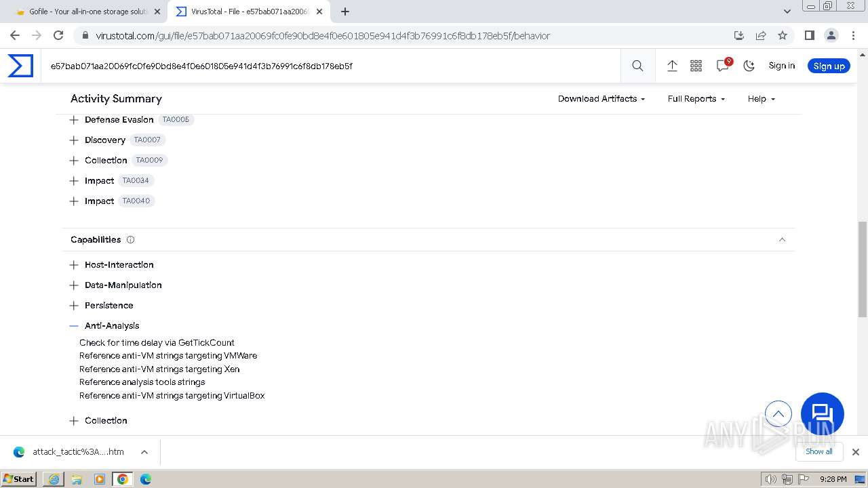The width and height of the screenshot is (868, 488).
Task: Expand the Impact TA0034 tactic
Action: [74, 181]
